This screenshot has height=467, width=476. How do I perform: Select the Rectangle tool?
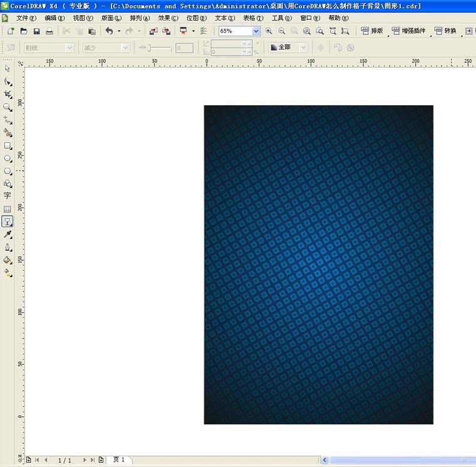pyautogui.click(x=8, y=145)
